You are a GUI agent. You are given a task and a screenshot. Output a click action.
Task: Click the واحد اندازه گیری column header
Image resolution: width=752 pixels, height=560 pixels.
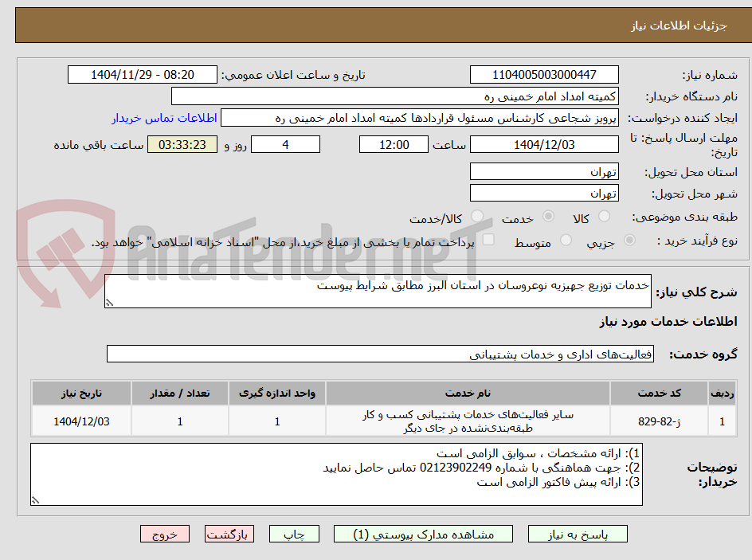[277, 394]
